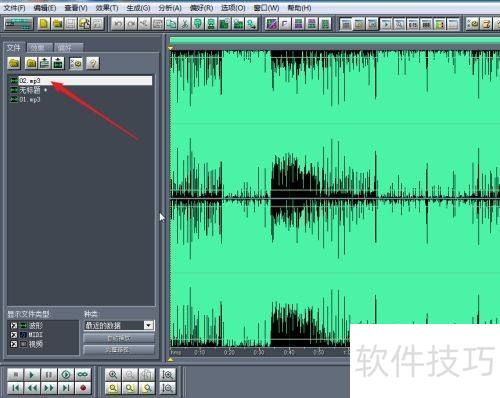Toggle the 视频 file type checkbox
Viewport: 500px width, 398px height.
(14, 344)
